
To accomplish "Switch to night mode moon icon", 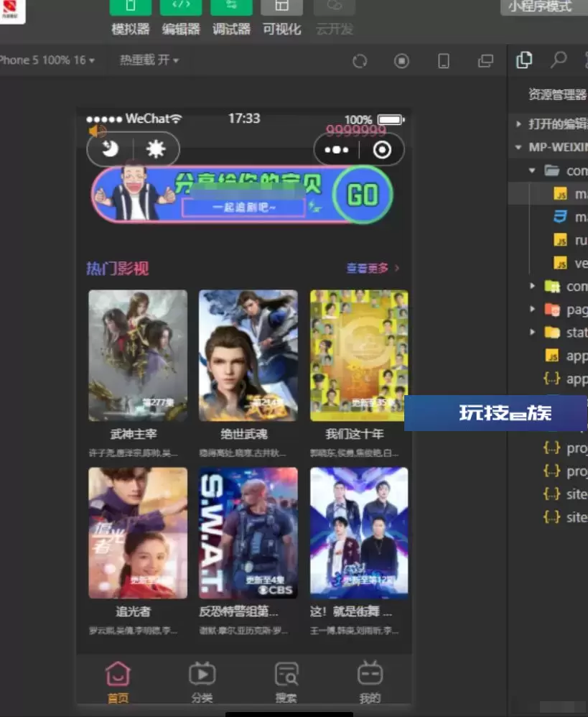I will click(110, 149).
